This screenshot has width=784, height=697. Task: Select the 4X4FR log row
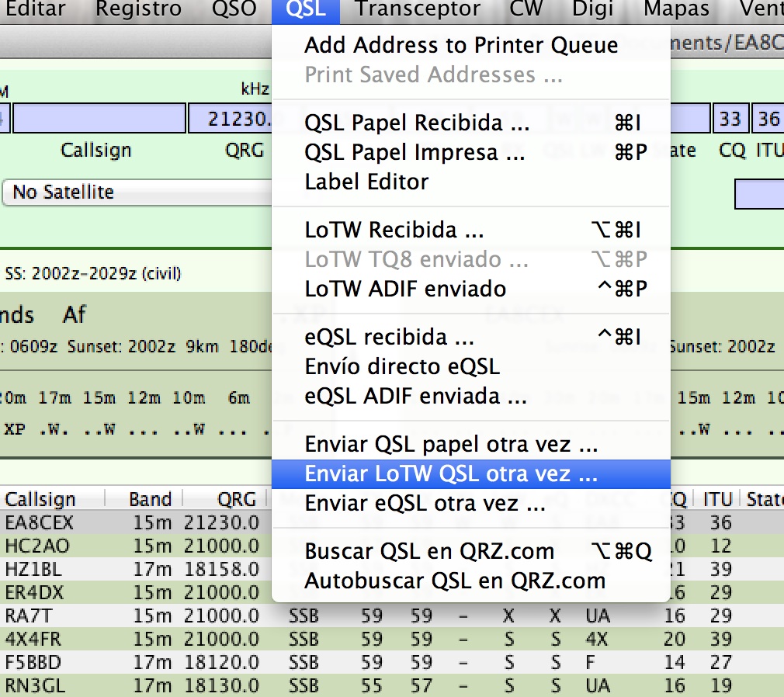point(392,639)
